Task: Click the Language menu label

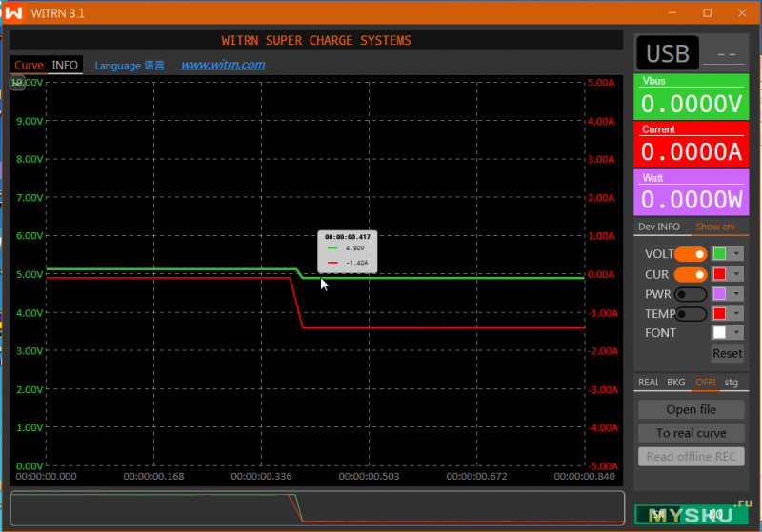Action: (x=130, y=66)
